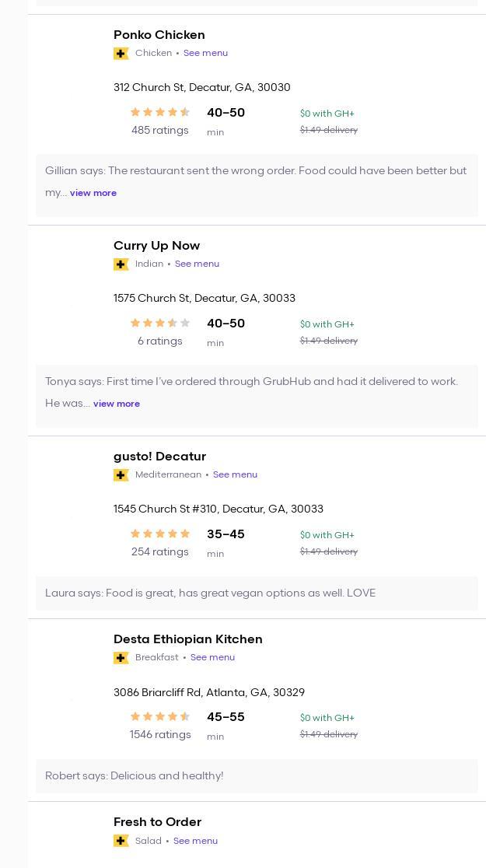Click the GH+ badge icon beside Ponko Chicken
486x868 pixels.
[121, 54]
